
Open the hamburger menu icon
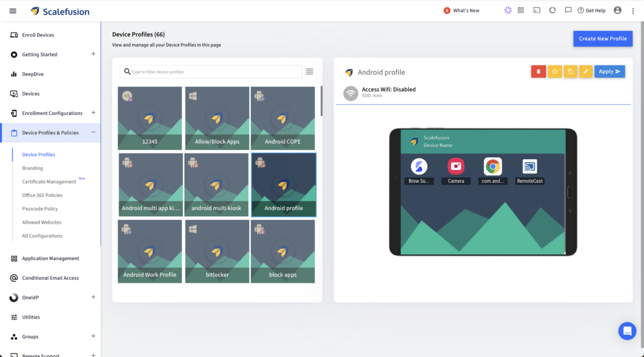pyautogui.click(x=13, y=11)
